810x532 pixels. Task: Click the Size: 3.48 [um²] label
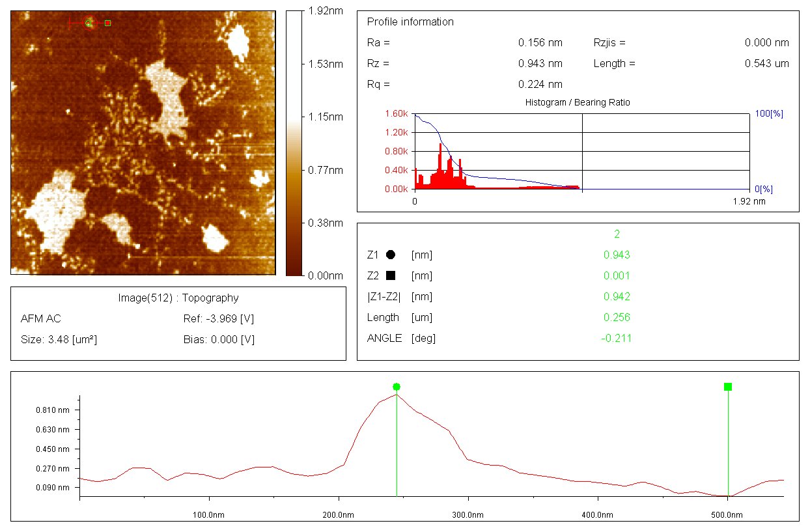click(x=59, y=339)
